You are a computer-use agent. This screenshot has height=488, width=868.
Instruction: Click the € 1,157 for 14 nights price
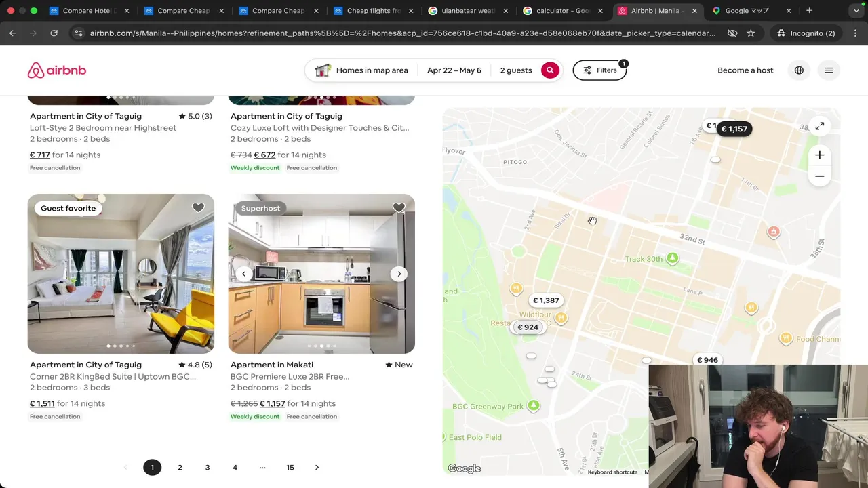tap(298, 403)
